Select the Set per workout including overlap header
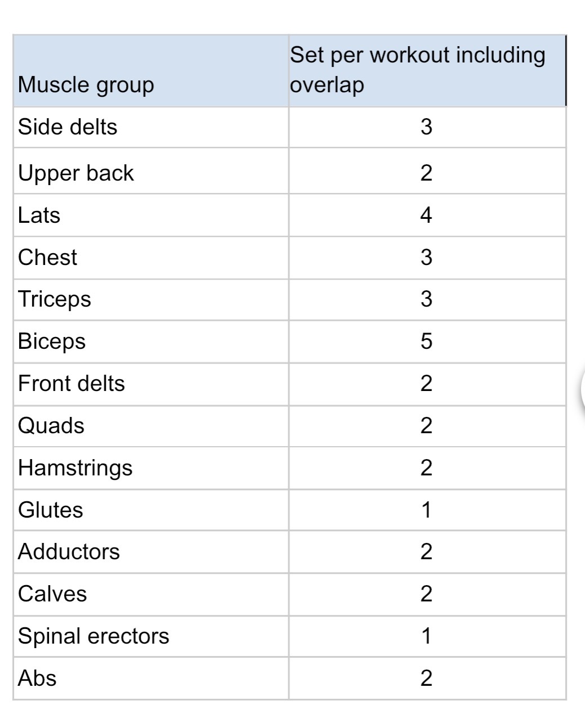The width and height of the screenshot is (585, 728). [427, 71]
